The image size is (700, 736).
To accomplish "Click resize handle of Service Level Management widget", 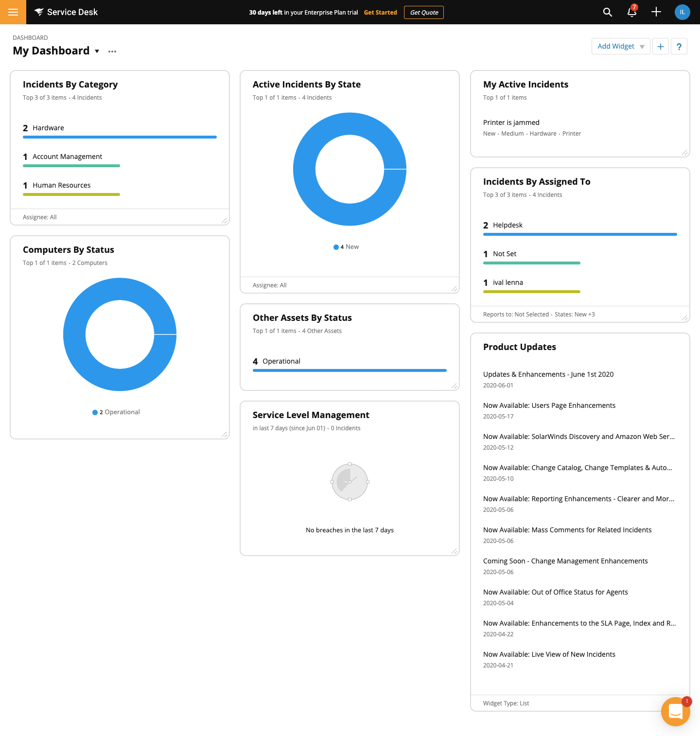I will (x=454, y=551).
